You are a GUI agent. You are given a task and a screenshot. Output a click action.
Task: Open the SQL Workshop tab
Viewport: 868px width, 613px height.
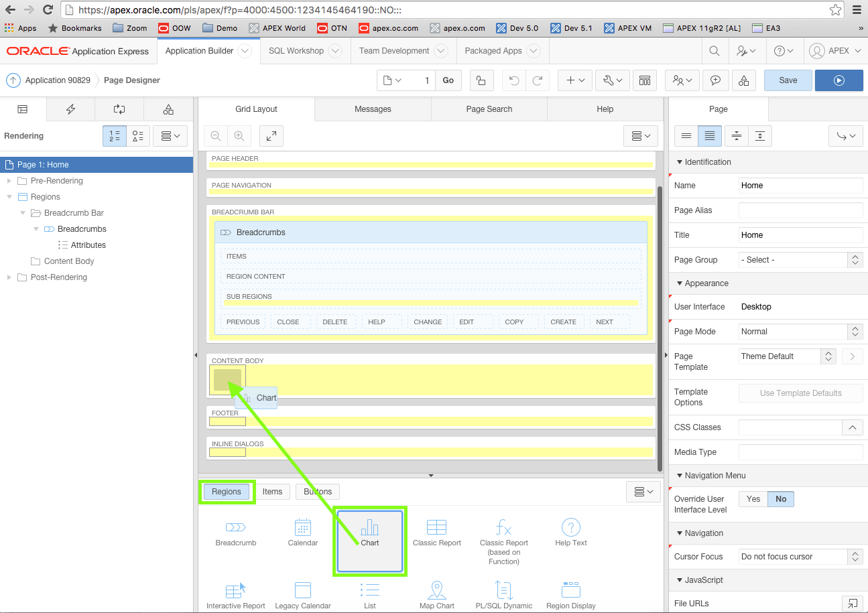(305, 51)
